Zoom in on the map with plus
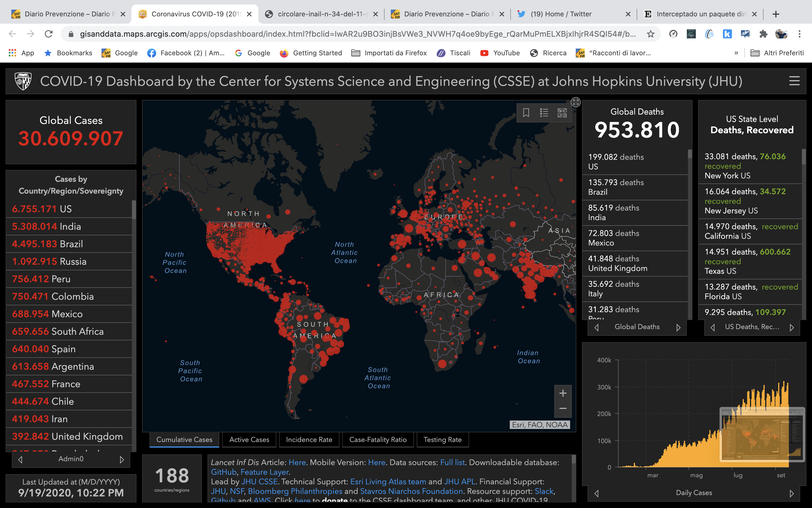812x508 pixels. (x=563, y=393)
